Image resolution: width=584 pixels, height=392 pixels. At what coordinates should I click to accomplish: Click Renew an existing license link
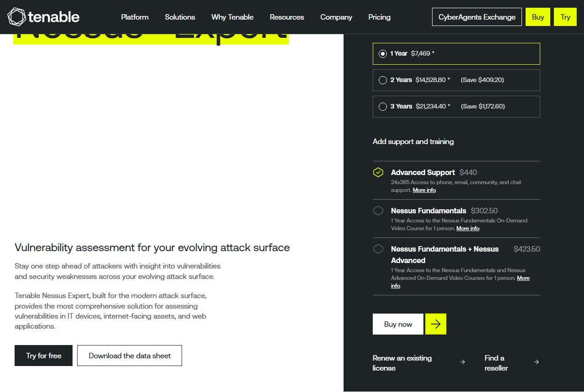tap(402, 363)
